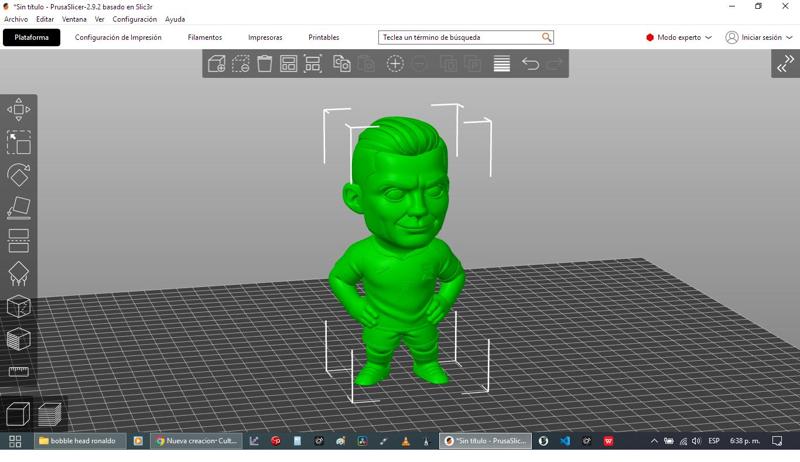Select the Rotate tool in left toolbar

pos(18,175)
